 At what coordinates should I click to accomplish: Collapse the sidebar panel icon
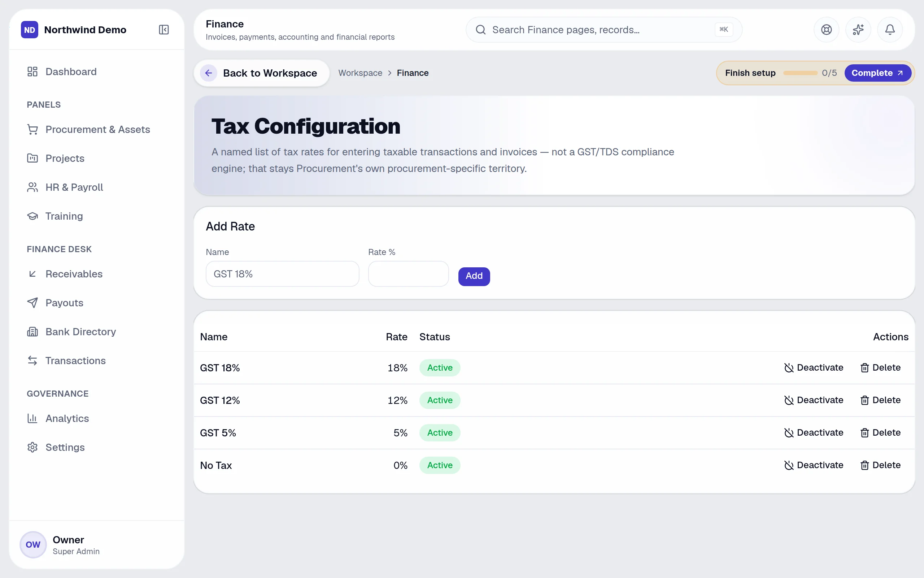164,30
